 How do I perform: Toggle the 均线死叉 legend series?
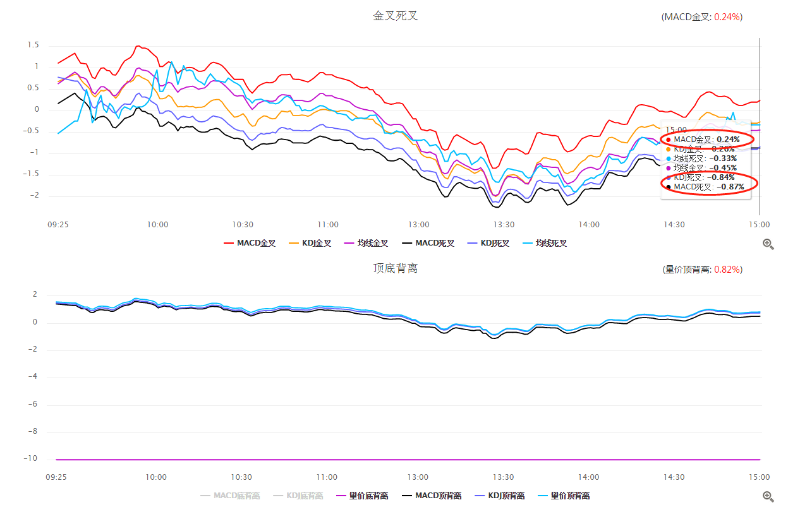click(x=544, y=243)
